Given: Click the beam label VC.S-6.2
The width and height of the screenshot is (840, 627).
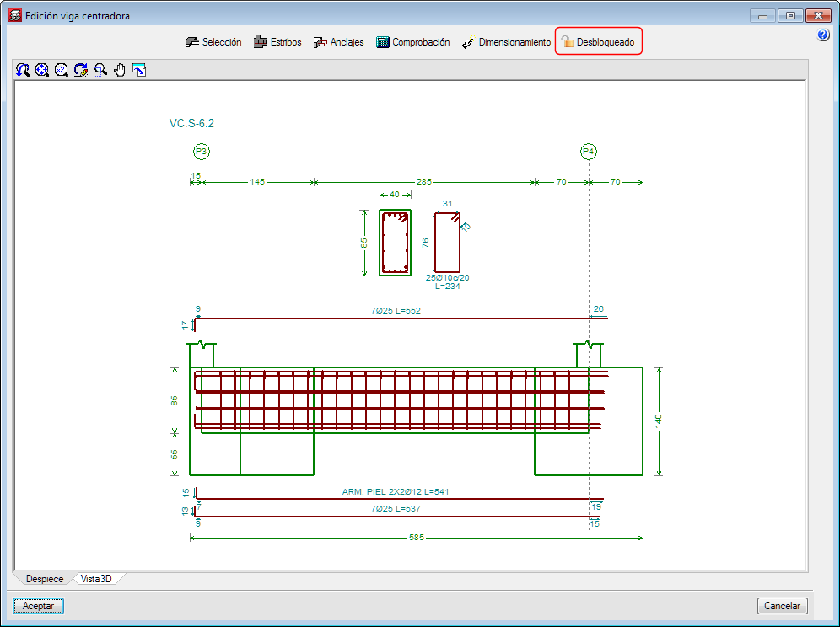Looking at the screenshot, I should coord(191,123).
